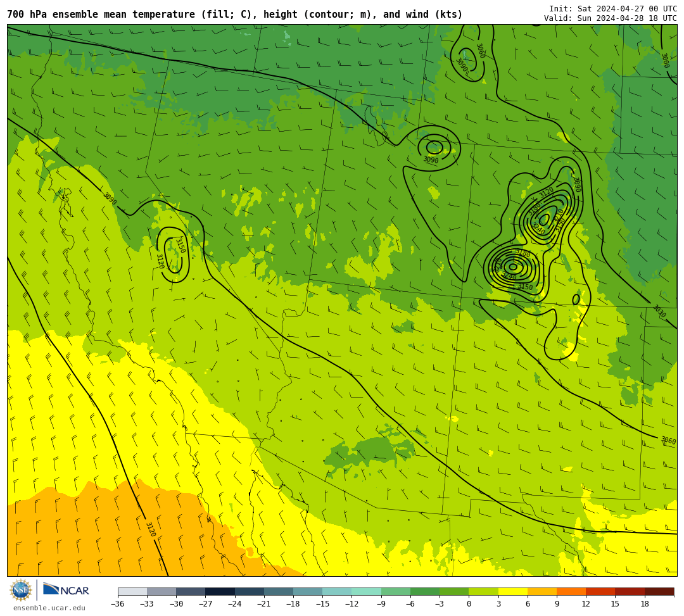Pick the lime 0 to 3 colorbar segment

click(483, 591)
